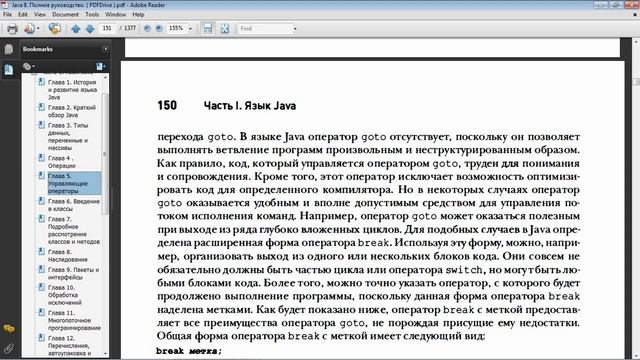Open the zoom percentage dropdown arrow
The width and height of the screenshot is (640, 360).
[190, 29]
